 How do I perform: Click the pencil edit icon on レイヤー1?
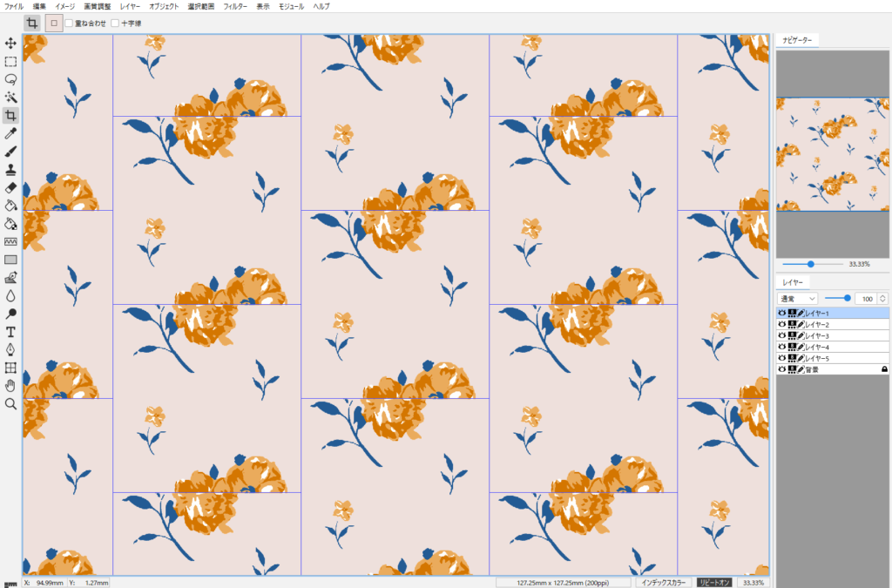pos(801,314)
